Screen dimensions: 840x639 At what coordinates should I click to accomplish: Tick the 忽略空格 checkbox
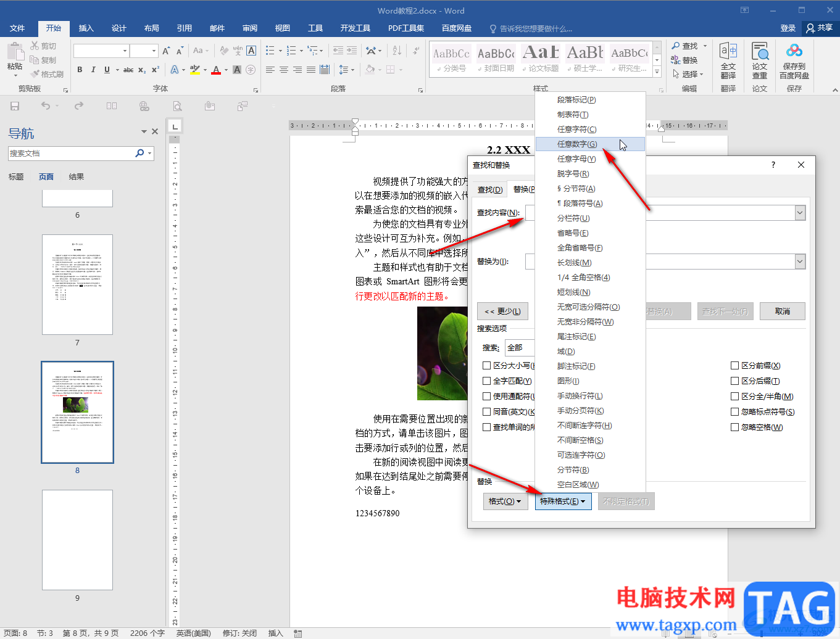coord(735,427)
